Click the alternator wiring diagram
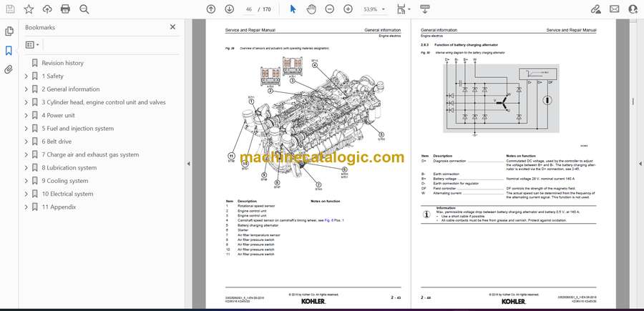644x311 pixels. point(501,98)
